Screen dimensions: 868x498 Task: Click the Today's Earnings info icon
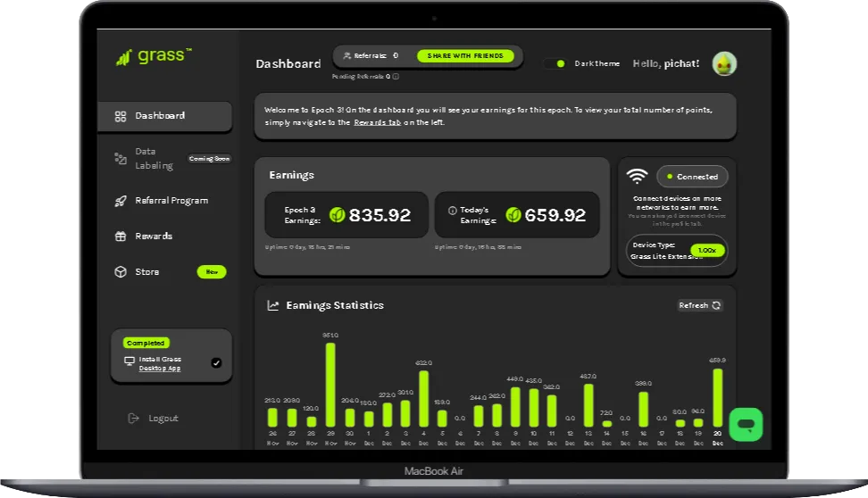452,211
